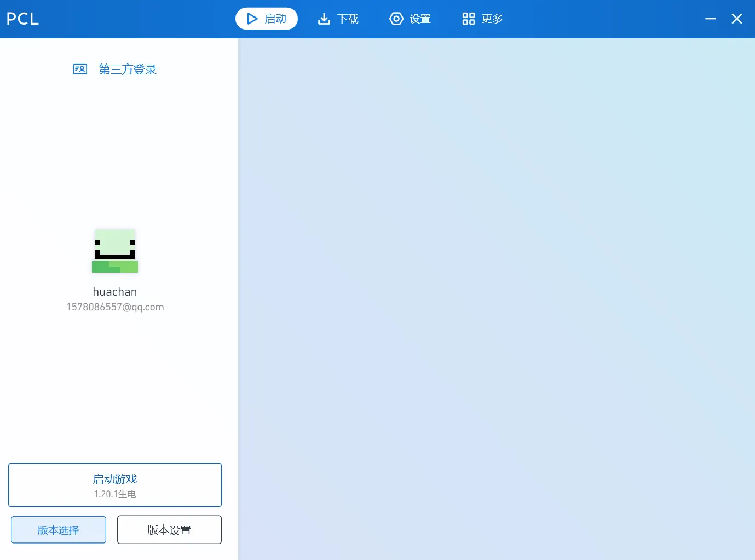Open the 更多 tab label

492,19
